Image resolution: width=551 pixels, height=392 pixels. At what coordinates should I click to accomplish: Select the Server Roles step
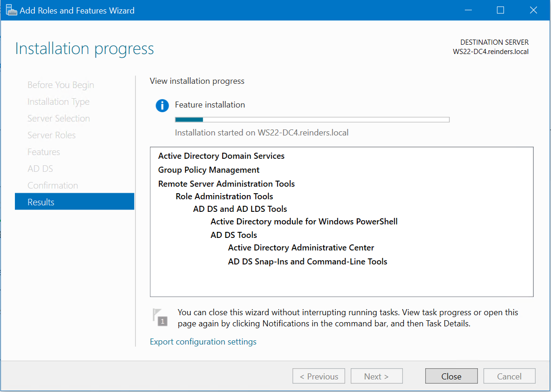tap(52, 135)
